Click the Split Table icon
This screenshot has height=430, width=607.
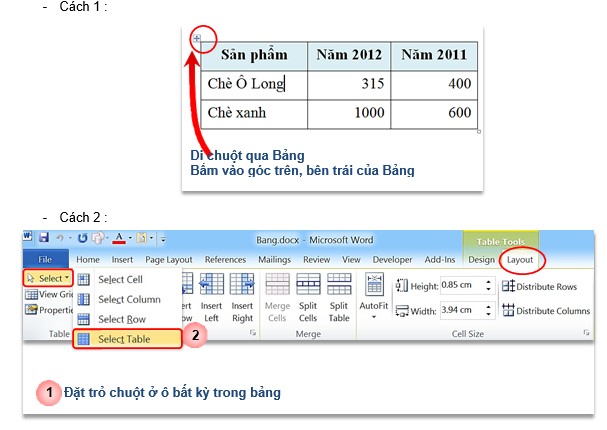point(339,285)
